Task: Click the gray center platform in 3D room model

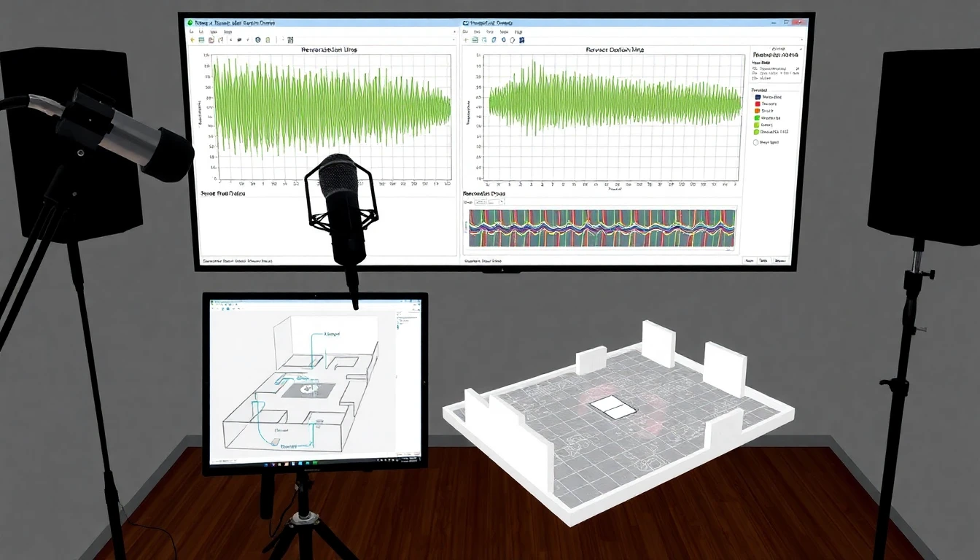Action: (x=611, y=407)
